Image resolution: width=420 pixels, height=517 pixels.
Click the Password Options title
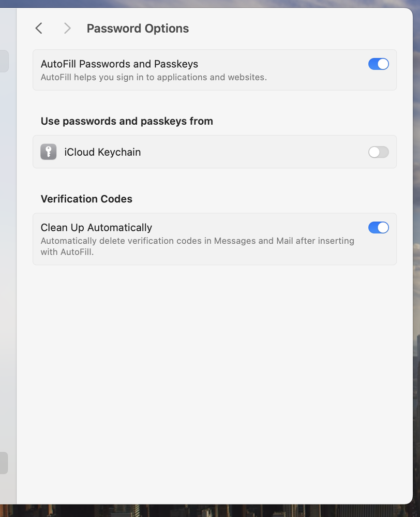tap(138, 28)
